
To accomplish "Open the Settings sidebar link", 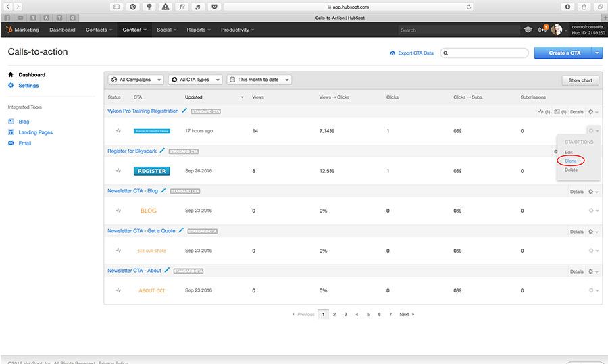I will point(28,86).
